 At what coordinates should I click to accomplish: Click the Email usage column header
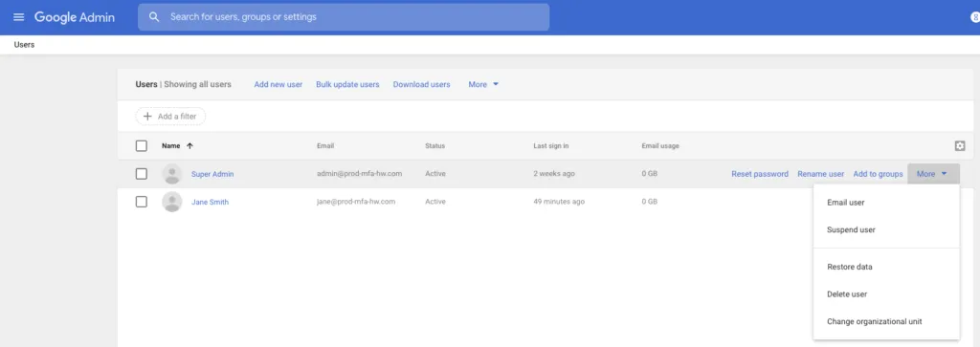[x=660, y=146]
